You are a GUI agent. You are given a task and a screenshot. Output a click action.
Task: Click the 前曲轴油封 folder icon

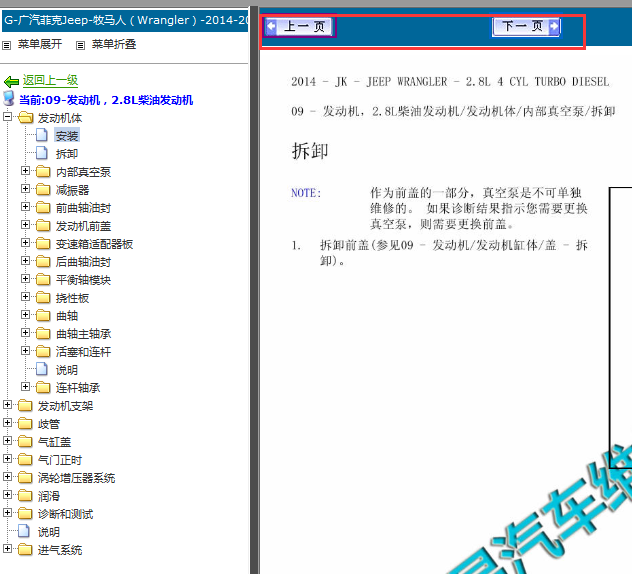click(43, 208)
